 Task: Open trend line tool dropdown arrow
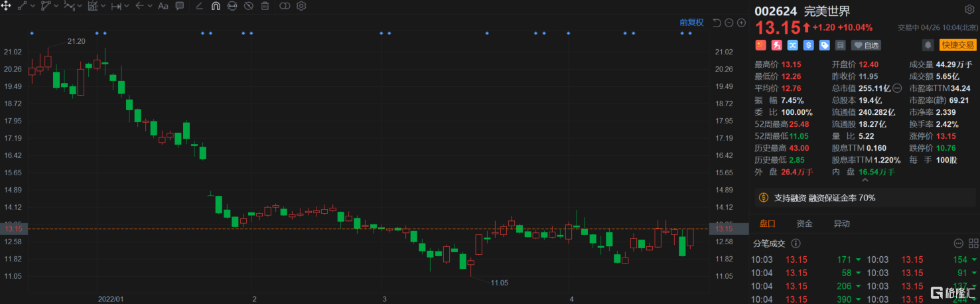coord(32,6)
